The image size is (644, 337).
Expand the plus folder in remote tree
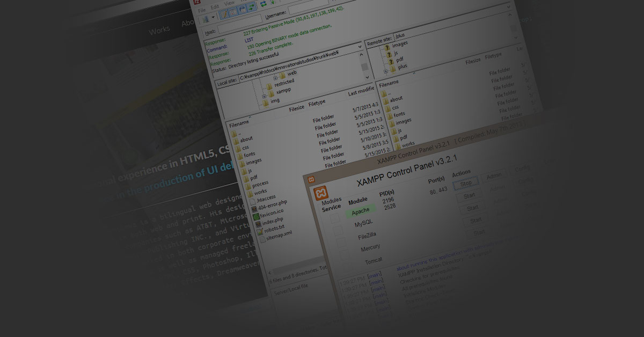point(385,70)
